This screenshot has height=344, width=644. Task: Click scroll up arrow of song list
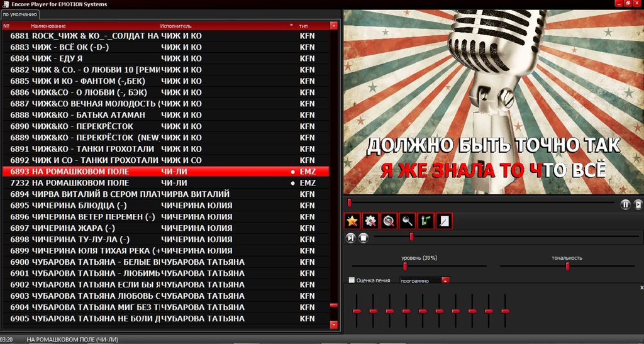333,26
